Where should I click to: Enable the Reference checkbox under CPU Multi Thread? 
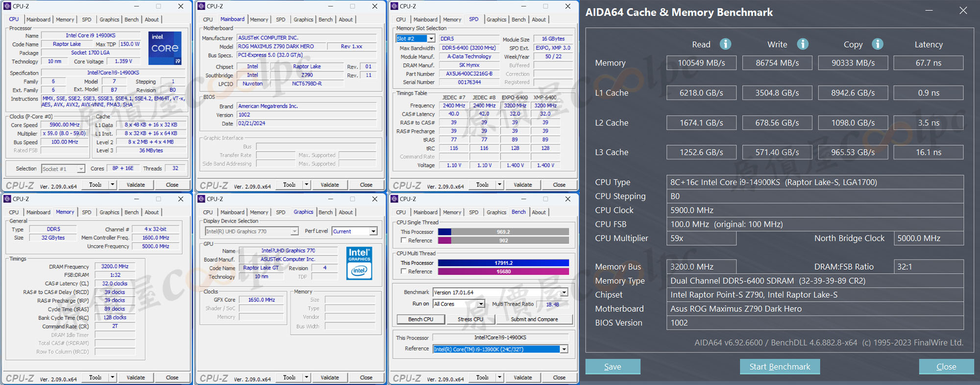click(404, 271)
